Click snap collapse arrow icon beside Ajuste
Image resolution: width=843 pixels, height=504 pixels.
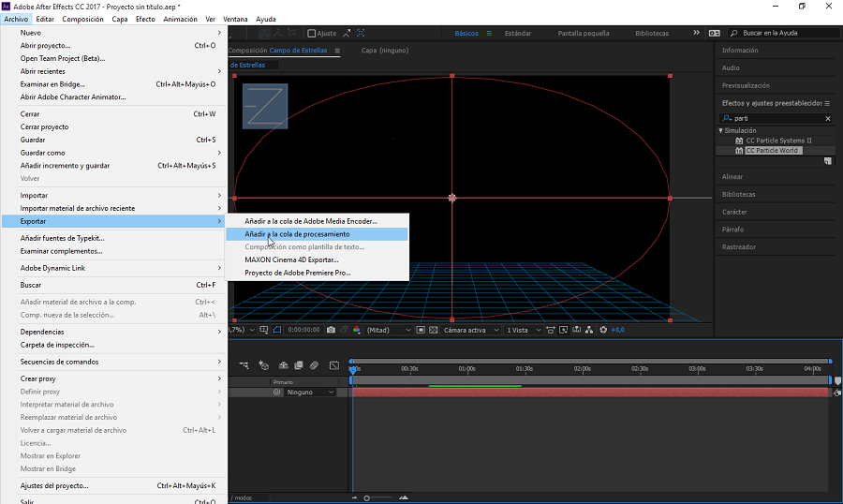pyautogui.click(x=347, y=34)
